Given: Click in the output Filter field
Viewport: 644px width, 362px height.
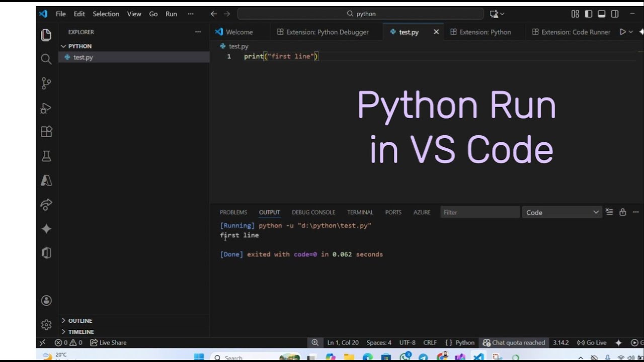Looking at the screenshot, I should (480, 212).
